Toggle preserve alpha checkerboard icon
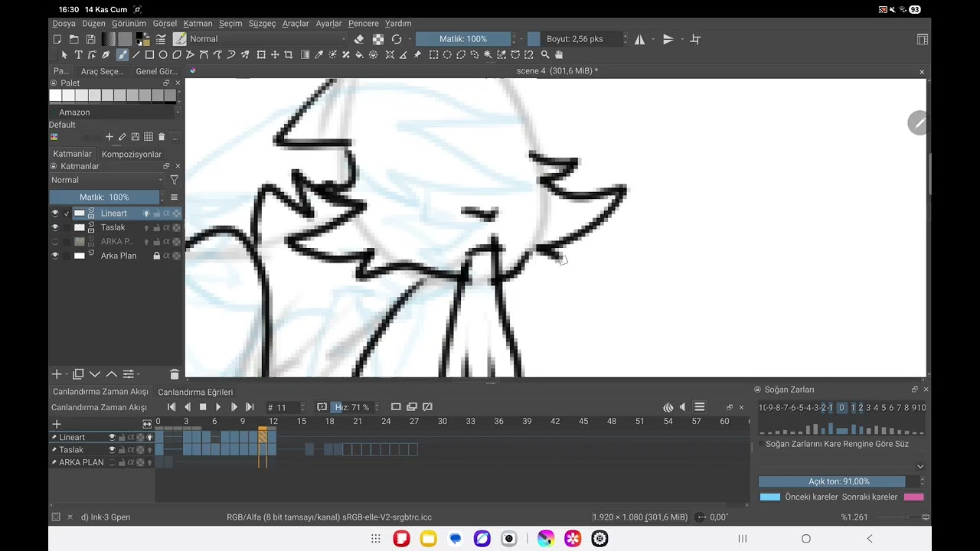Image resolution: width=980 pixels, height=551 pixels. tap(377, 39)
